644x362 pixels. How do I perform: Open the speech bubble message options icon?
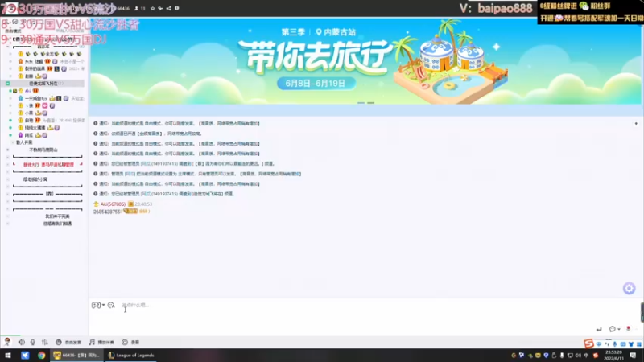(x=613, y=329)
